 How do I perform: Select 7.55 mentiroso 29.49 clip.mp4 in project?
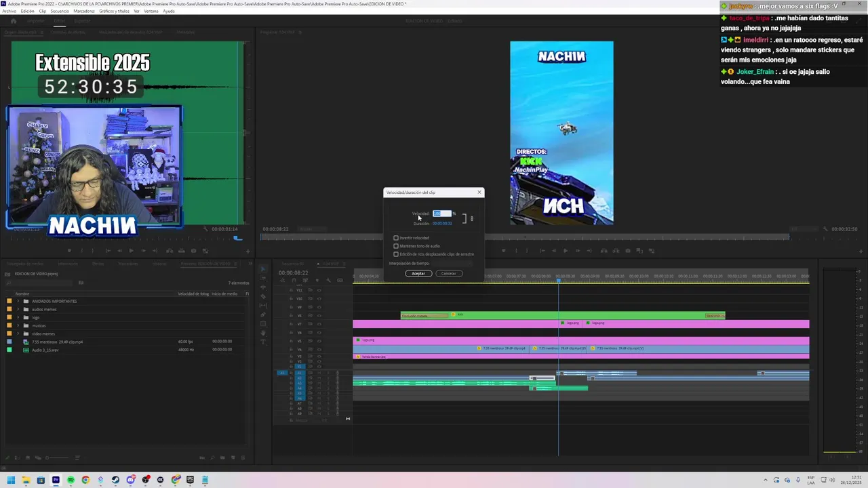pos(57,342)
